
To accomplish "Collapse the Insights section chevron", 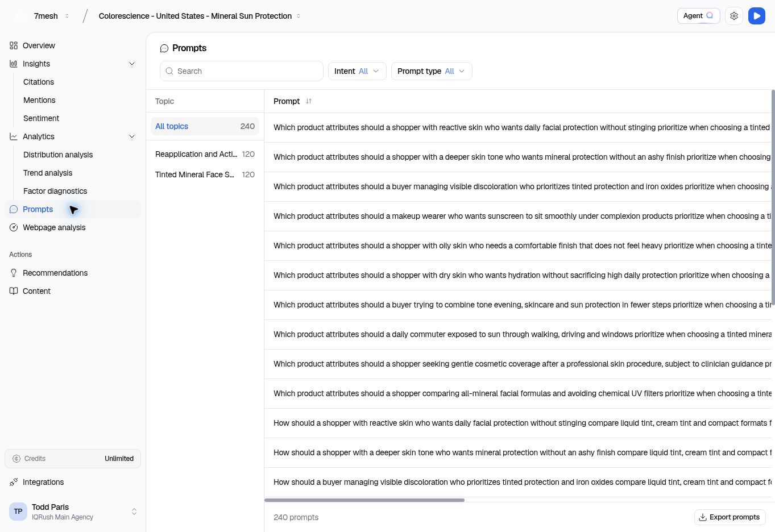I will 132,64.
